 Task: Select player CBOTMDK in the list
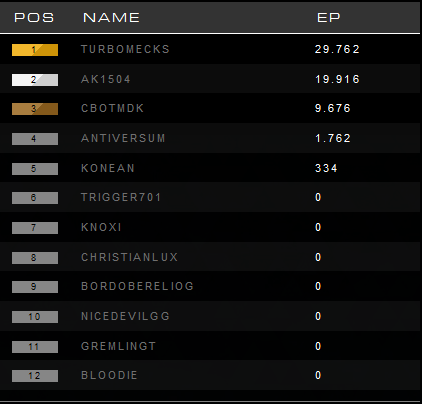tap(112, 108)
